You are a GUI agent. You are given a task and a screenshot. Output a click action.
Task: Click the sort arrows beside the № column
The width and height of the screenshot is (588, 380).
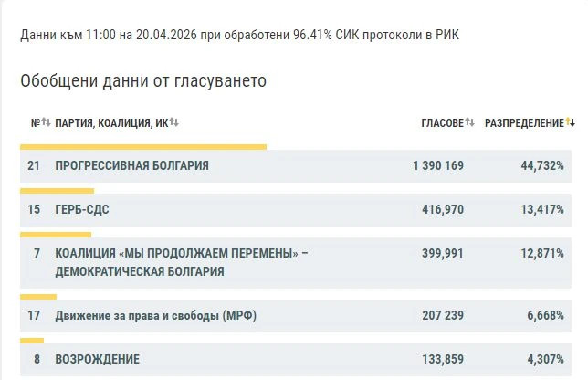pos(47,123)
